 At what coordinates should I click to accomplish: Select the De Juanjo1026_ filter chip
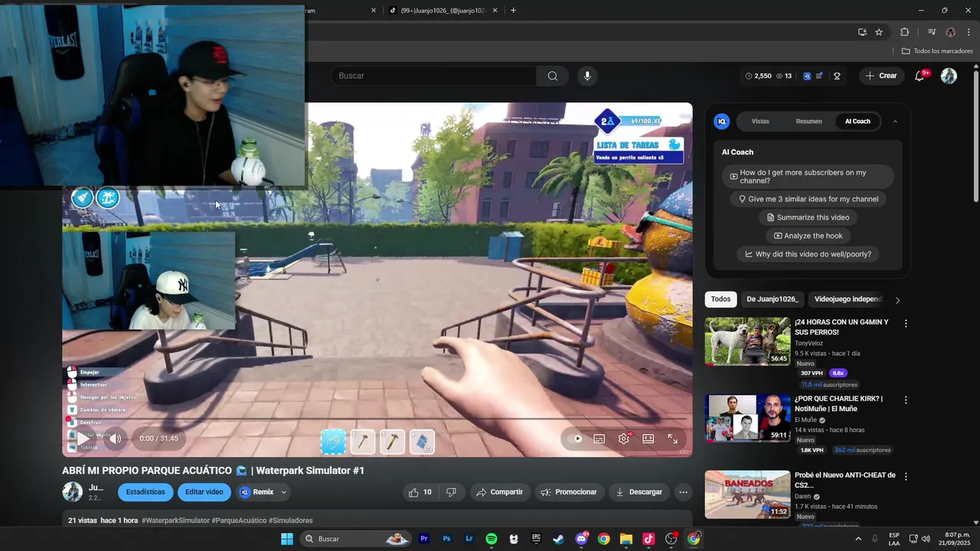click(x=773, y=299)
